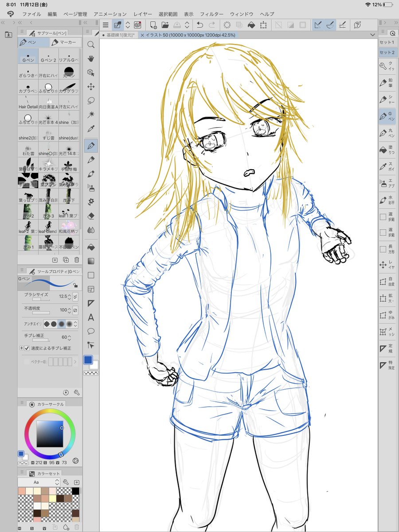Viewport: 399px width, 532px height.
Task: Select the Hand move-canvas tool
Action: coord(91,59)
